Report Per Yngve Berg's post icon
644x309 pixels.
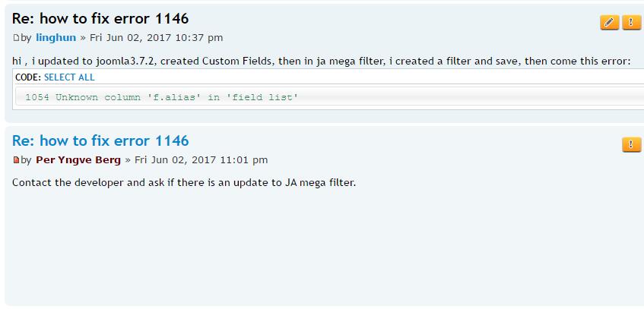(x=632, y=144)
